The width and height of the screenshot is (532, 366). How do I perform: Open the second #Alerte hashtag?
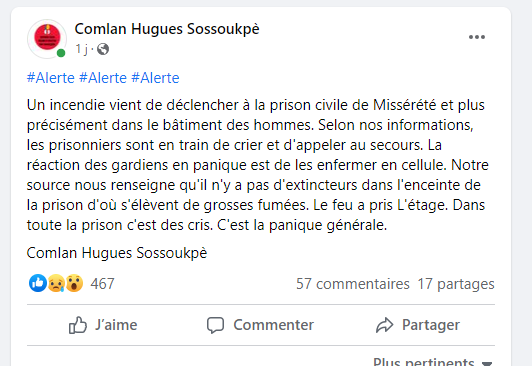click(103, 78)
